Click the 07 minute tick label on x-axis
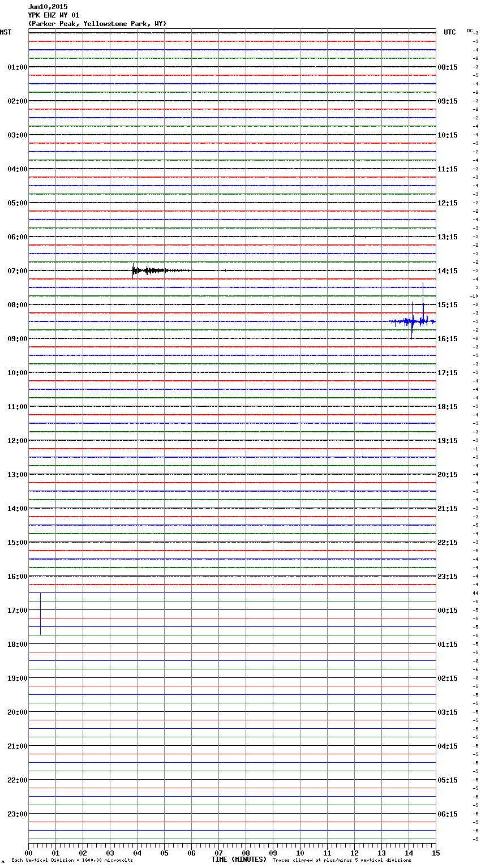The width and height of the screenshot is (481, 868). pos(218,853)
